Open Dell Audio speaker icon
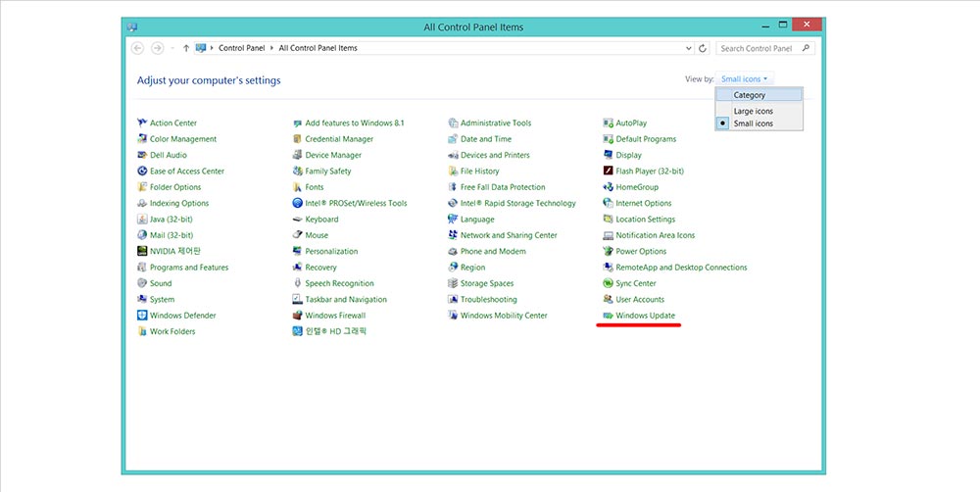 pos(142,155)
